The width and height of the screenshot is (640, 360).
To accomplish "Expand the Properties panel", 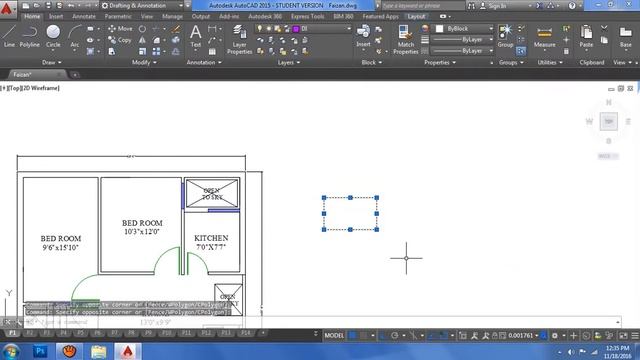I will (x=440, y=62).
